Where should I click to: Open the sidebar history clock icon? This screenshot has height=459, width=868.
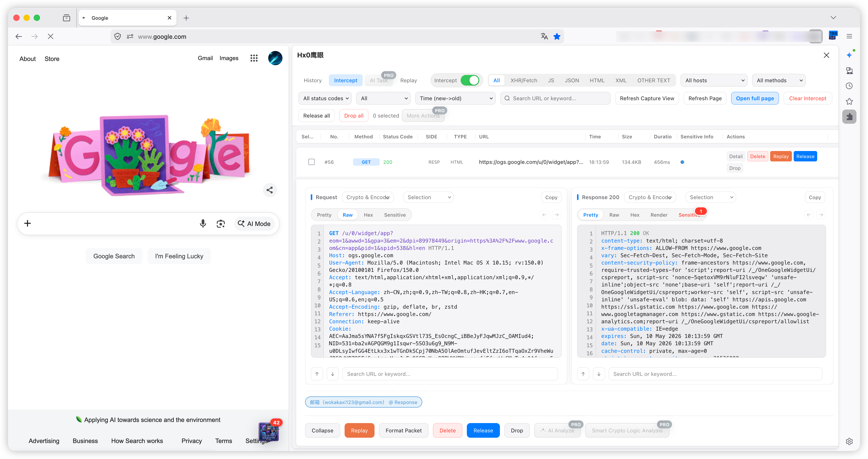point(849,86)
